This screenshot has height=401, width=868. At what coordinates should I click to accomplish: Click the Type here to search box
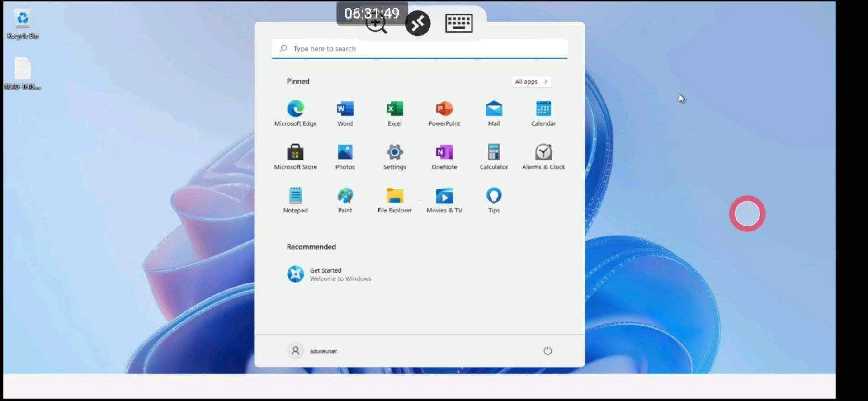coord(419,48)
